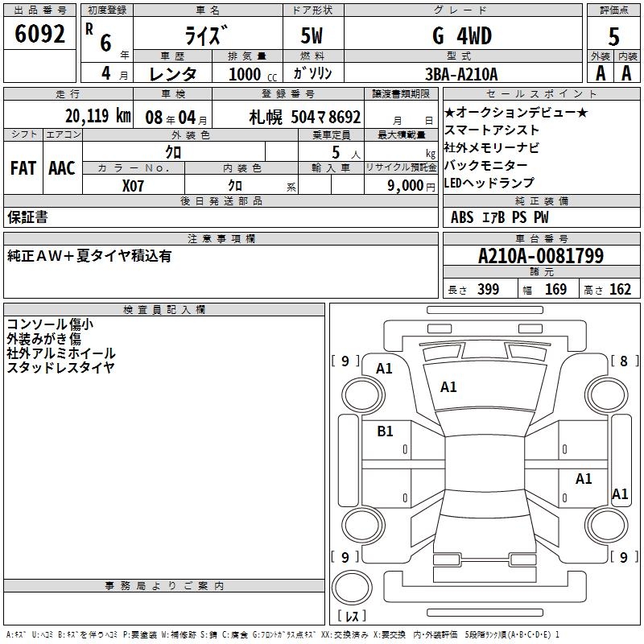Click the セールスポイント header
Screen dimensions: 644x644
pyautogui.click(x=541, y=94)
